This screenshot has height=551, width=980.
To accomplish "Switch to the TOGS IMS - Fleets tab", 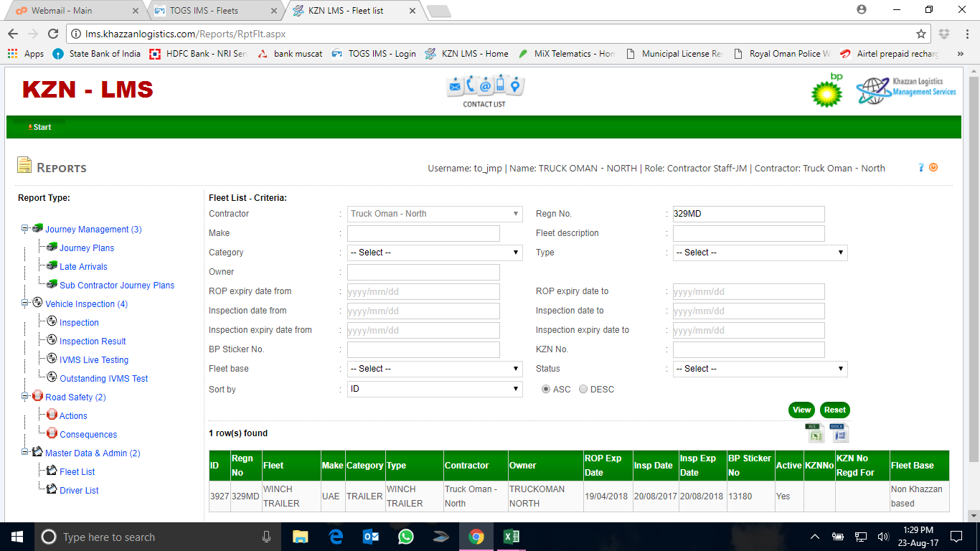I will [x=214, y=11].
